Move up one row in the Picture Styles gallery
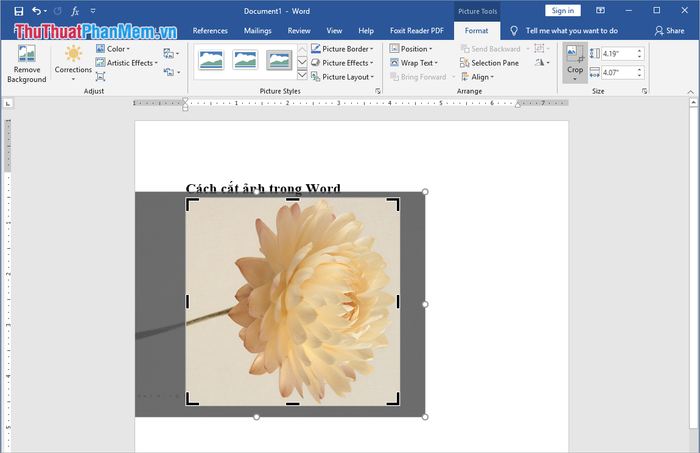700x453 pixels. pos(302,49)
